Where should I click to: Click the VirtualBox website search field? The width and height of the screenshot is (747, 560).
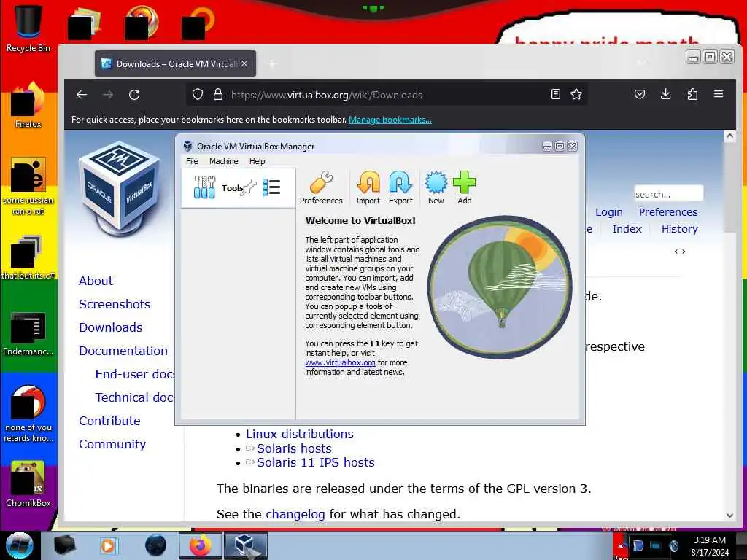[x=668, y=194]
